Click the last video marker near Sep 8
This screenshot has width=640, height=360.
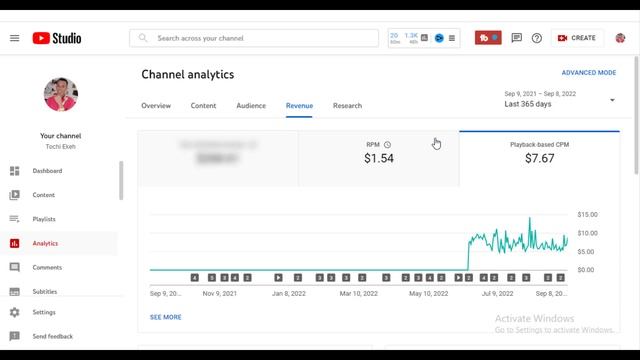pyautogui.click(x=560, y=278)
